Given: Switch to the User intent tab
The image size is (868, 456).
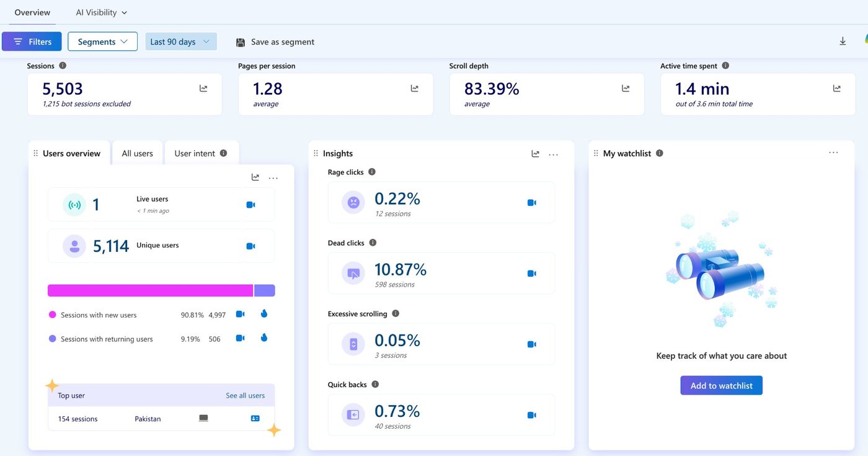Looking at the screenshot, I should (195, 153).
